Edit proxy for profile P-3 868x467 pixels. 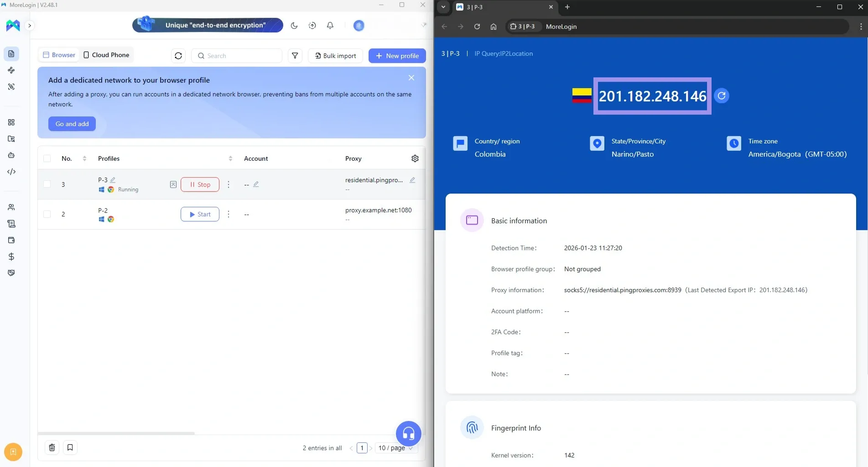tap(412, 180)
